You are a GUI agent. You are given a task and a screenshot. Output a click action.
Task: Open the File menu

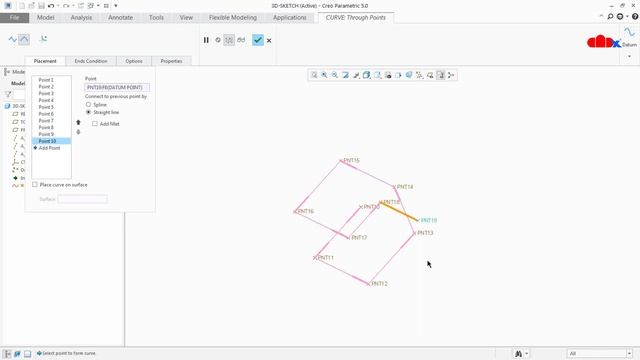coord(14,18)
